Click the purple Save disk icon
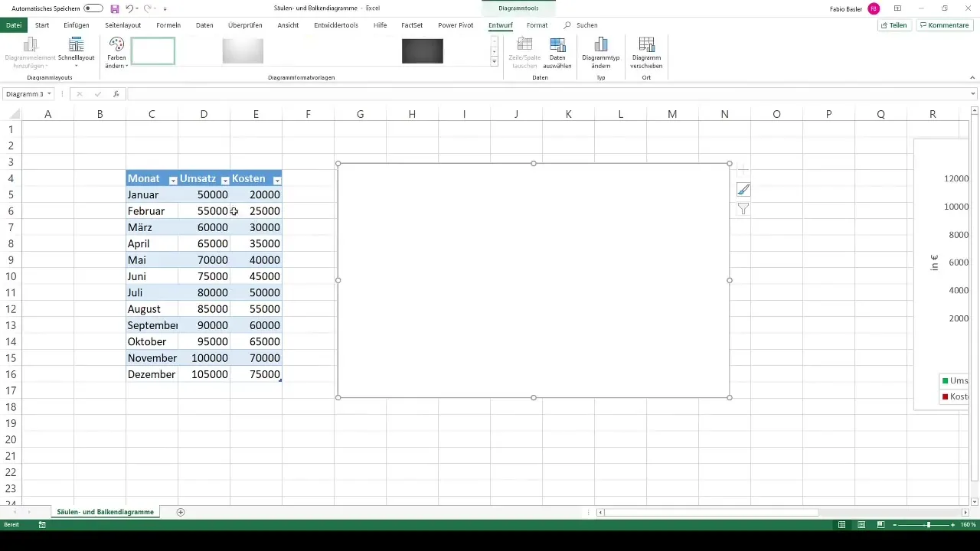 pos(115,8)
